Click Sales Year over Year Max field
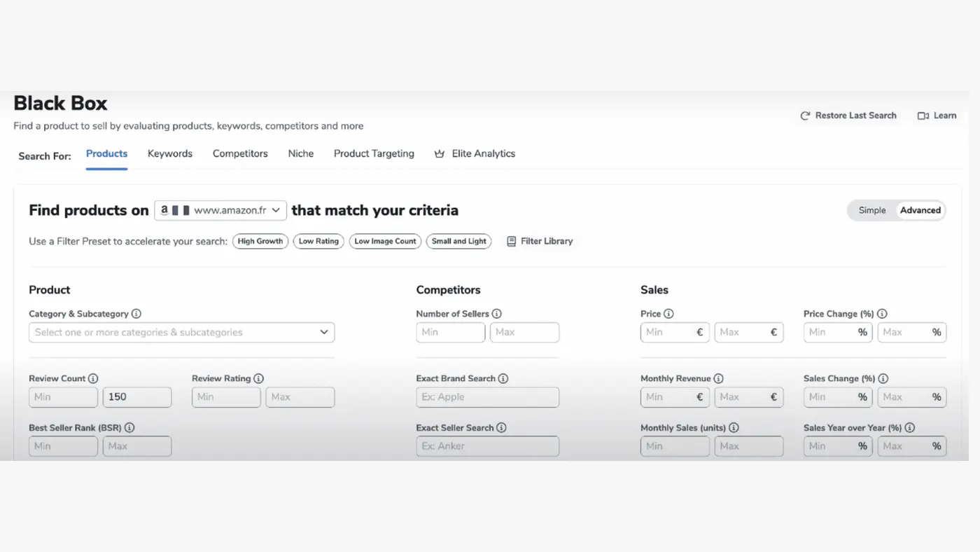980x552 pixels. [912, 446]
